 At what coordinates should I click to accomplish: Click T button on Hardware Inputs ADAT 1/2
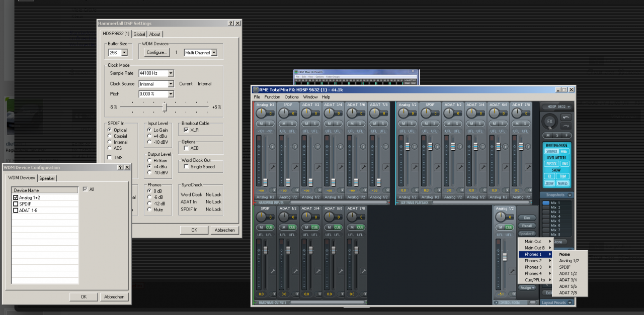click(x=317, y=146)
